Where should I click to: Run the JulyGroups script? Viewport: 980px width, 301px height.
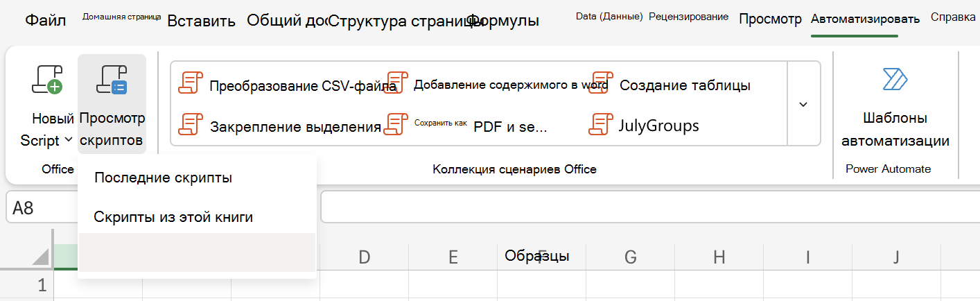pos(644,126)
